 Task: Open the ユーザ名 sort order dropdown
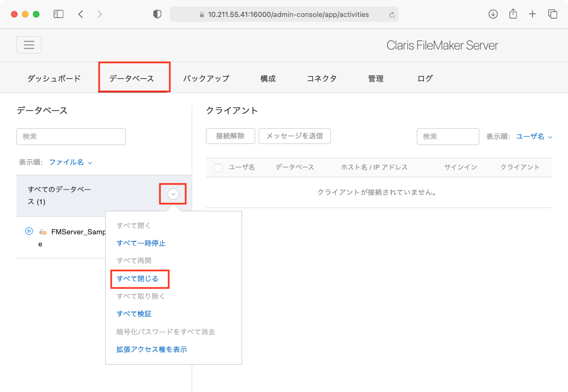(x=534, y=137)
